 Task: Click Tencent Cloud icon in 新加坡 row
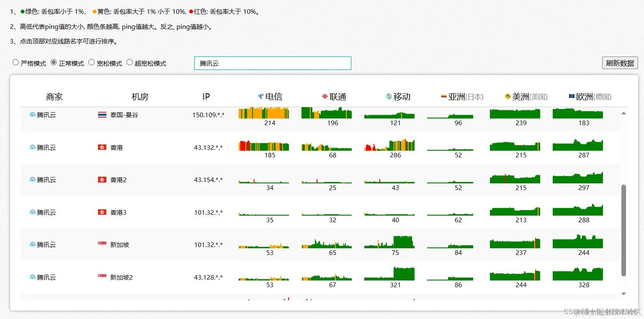(33, 244)
